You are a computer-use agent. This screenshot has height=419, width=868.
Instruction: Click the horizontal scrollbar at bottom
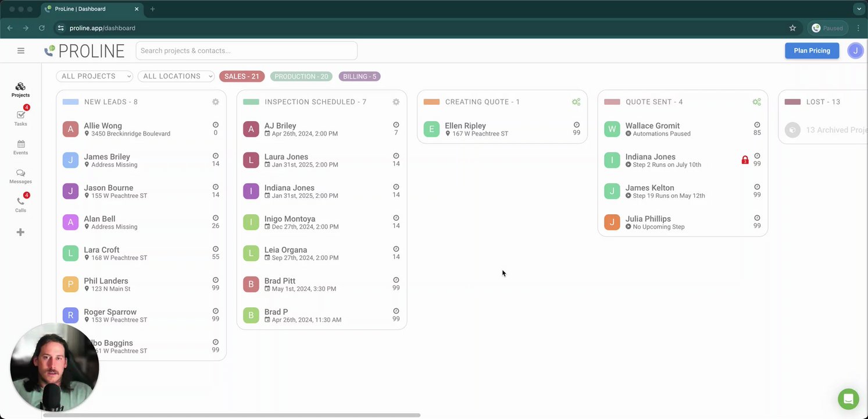pos(231,416)
